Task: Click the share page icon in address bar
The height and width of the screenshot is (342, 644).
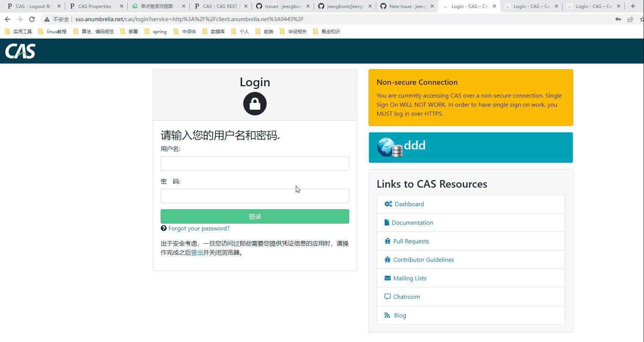Action: click(x=630, y=19)
